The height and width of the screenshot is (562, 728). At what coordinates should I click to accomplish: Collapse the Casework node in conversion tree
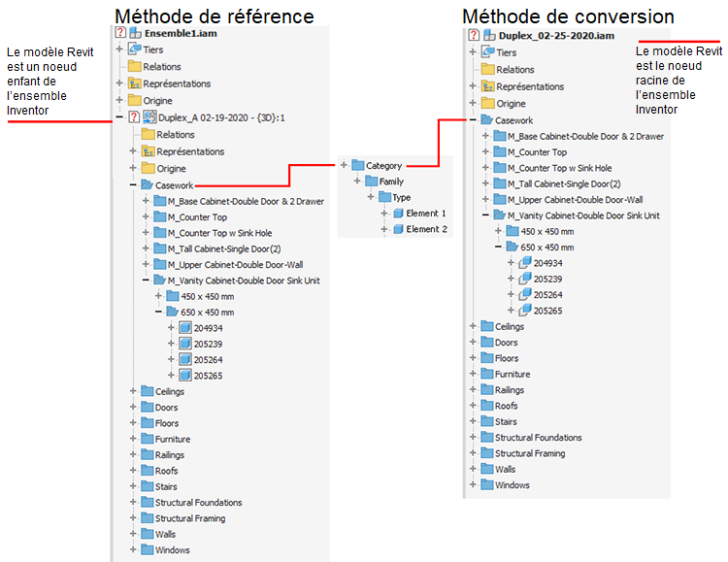click(x=473, y=119)
